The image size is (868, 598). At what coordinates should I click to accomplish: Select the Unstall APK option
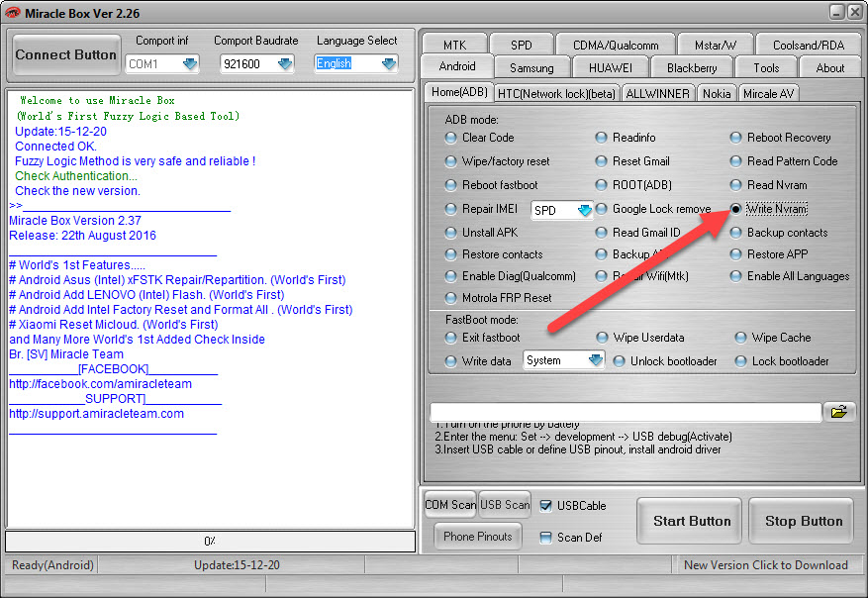[450, 233]
